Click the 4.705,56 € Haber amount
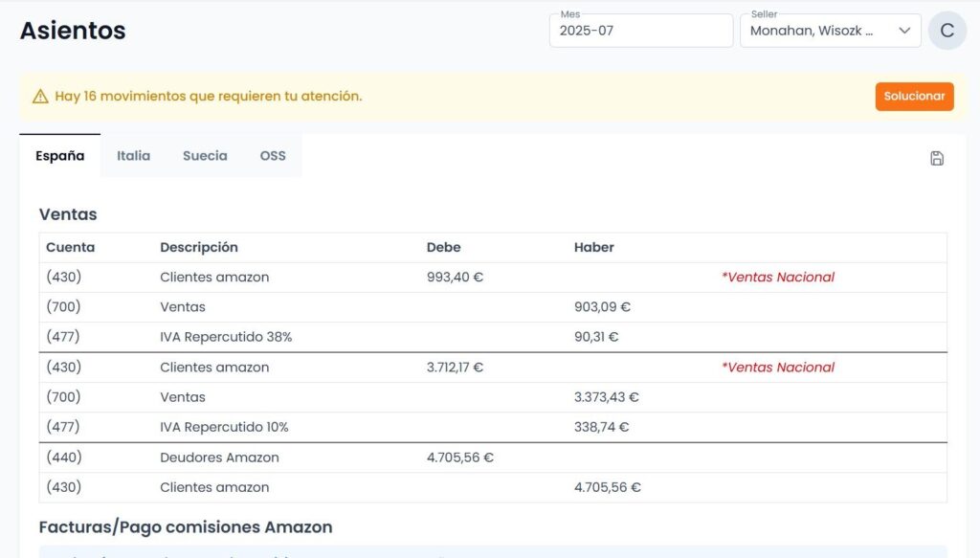This screenshot has width=980, height=558. [x=607, y=487]
